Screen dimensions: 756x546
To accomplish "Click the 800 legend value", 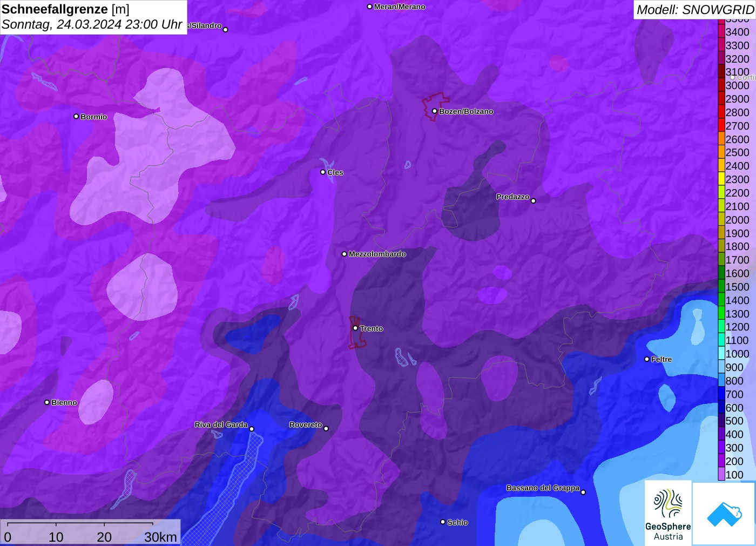I will [x=734, y=381].
